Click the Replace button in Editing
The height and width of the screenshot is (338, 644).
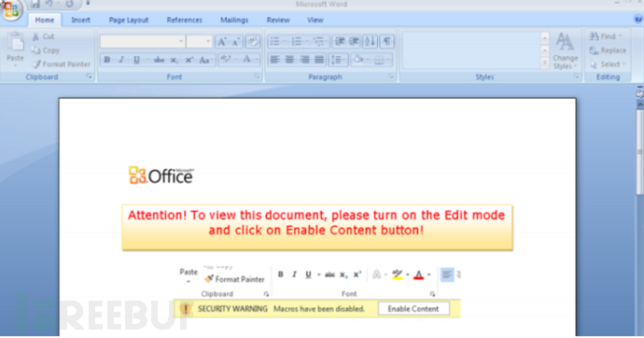(608, 50)
